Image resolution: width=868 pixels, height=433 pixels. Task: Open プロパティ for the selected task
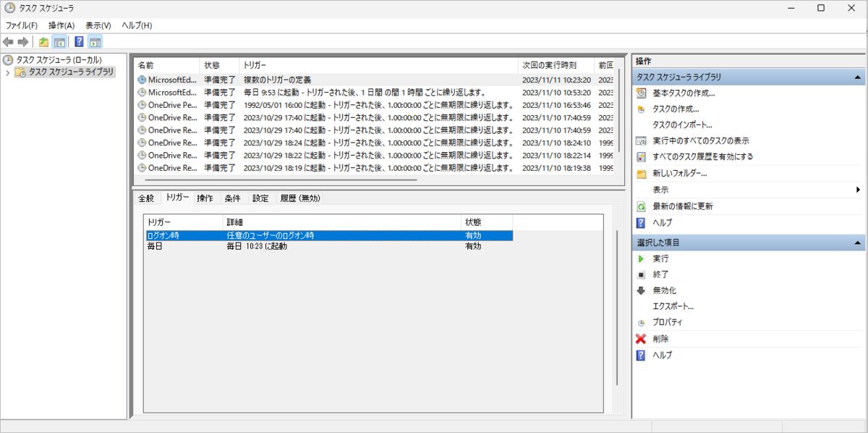[667, 322]
